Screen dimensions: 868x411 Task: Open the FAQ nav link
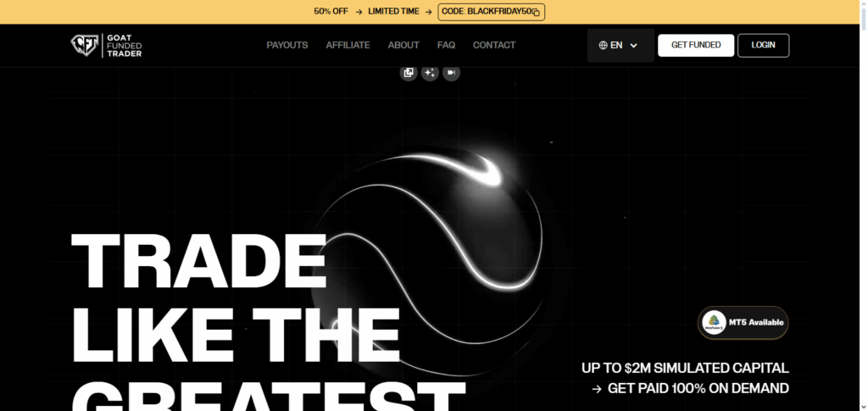click(446, 46)
